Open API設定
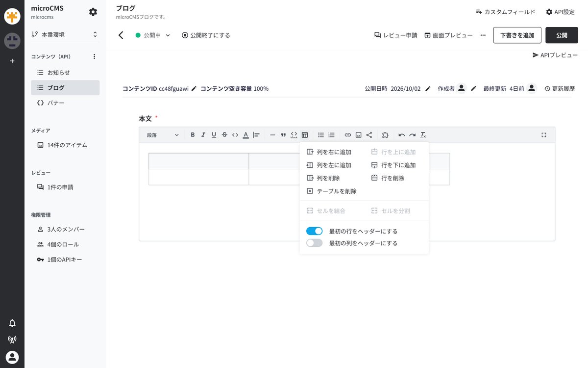Image resolution: width=588 pixels, height=368 pixels. pos(560,12)
